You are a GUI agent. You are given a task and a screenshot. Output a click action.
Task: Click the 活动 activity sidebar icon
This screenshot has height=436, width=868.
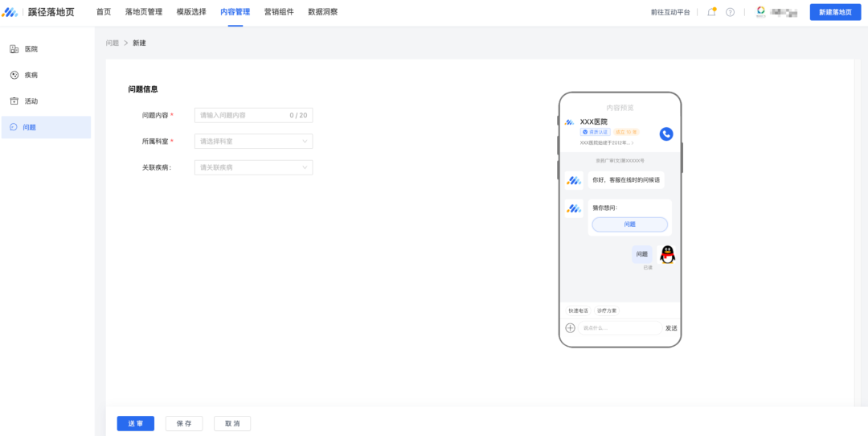click(14, 101)
